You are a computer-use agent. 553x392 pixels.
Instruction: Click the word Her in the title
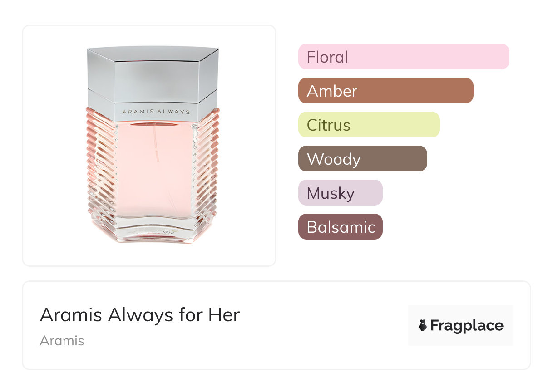(x=224, y=315)
